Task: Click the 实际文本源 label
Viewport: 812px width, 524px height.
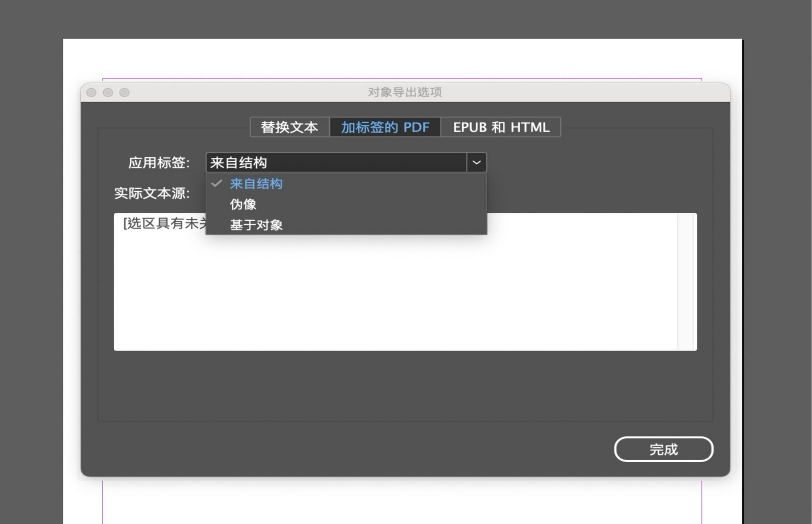Action: pos(151,193)
